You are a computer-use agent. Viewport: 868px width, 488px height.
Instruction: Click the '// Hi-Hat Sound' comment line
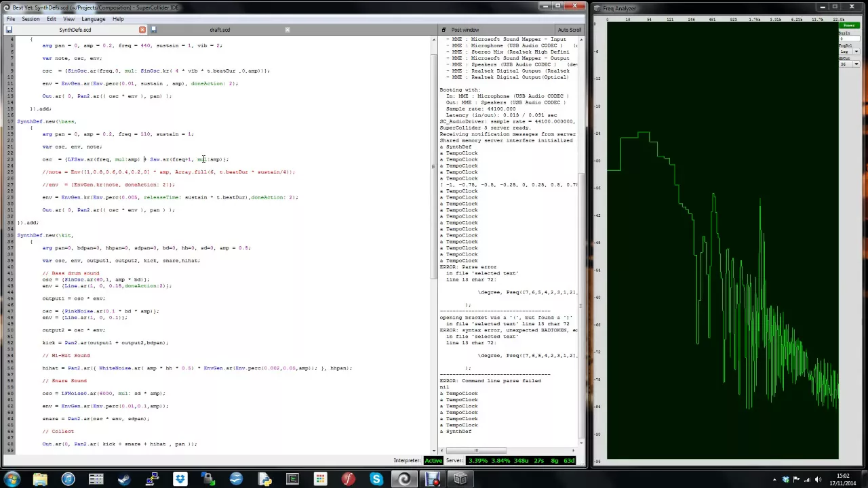[x=66, y=355]
